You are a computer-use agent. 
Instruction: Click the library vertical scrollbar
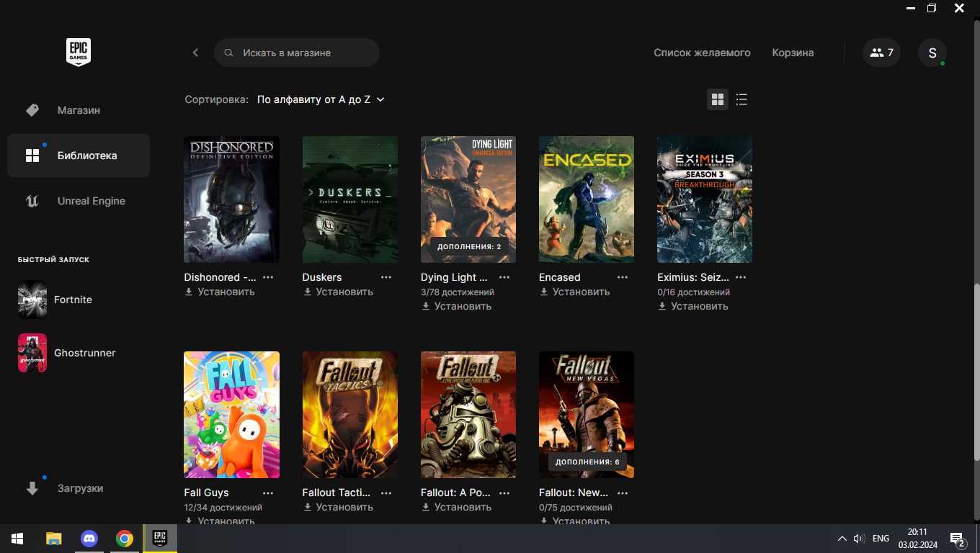(976, 373)
